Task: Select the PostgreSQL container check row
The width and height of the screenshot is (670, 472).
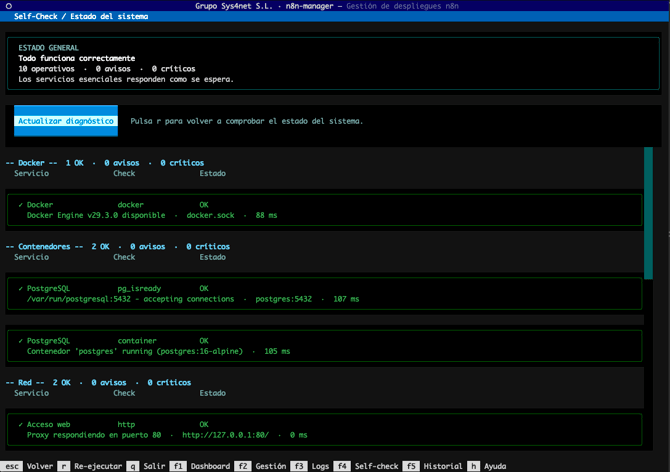Action: 323,346
